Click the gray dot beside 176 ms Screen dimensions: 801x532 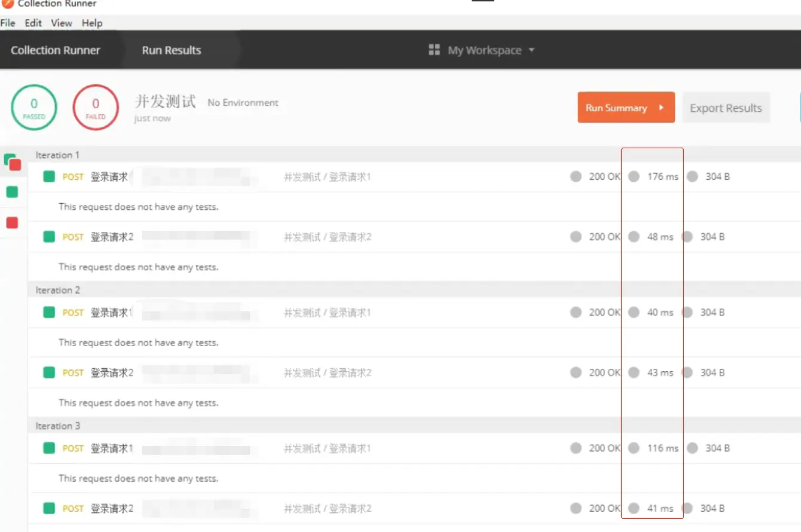634,176
